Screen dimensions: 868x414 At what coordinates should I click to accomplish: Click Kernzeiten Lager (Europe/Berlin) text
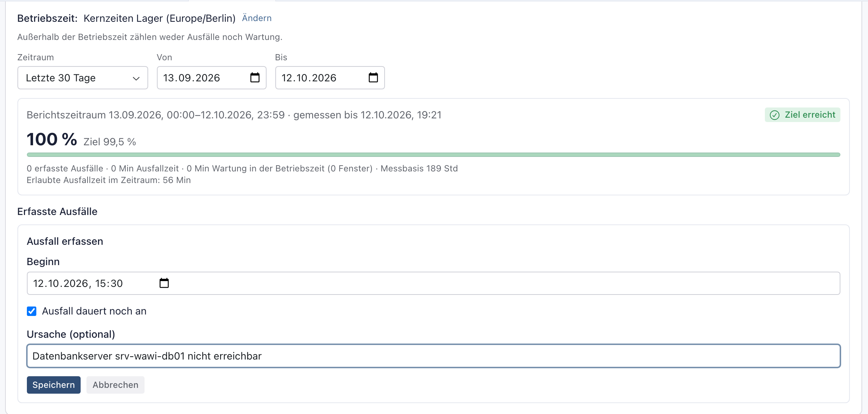(x=159, y=19)
